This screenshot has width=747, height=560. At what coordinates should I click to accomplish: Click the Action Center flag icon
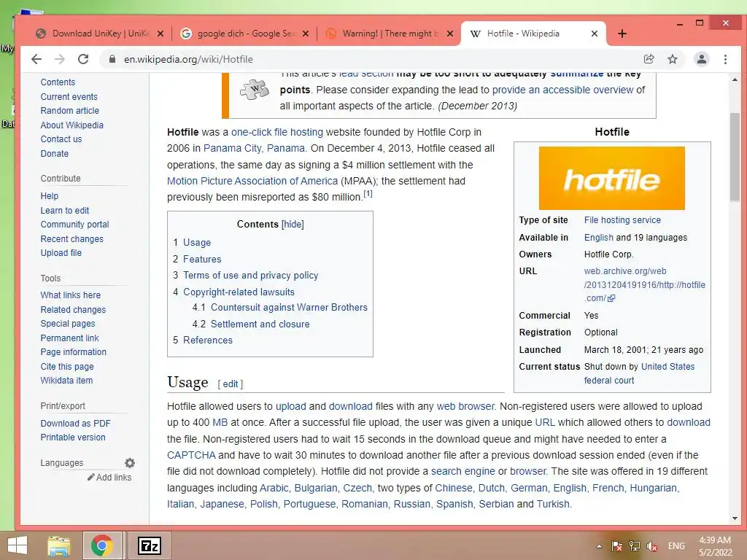click(x=616, y=545)
